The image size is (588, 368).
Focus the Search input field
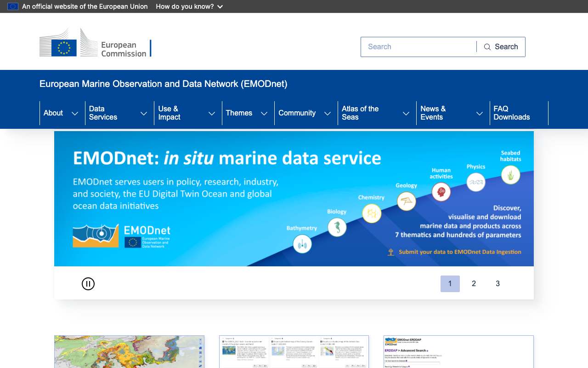pos(418,47)
